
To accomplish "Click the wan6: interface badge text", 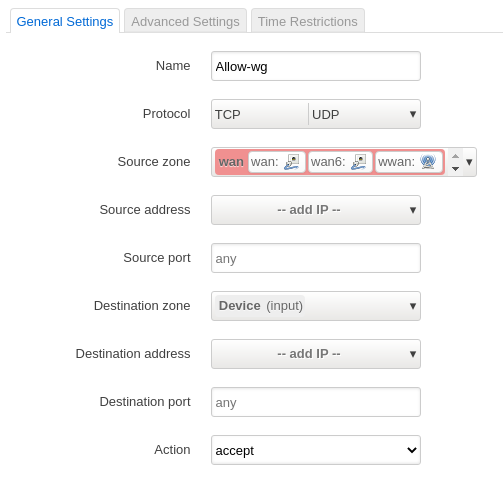I will [x=328, y=162].
